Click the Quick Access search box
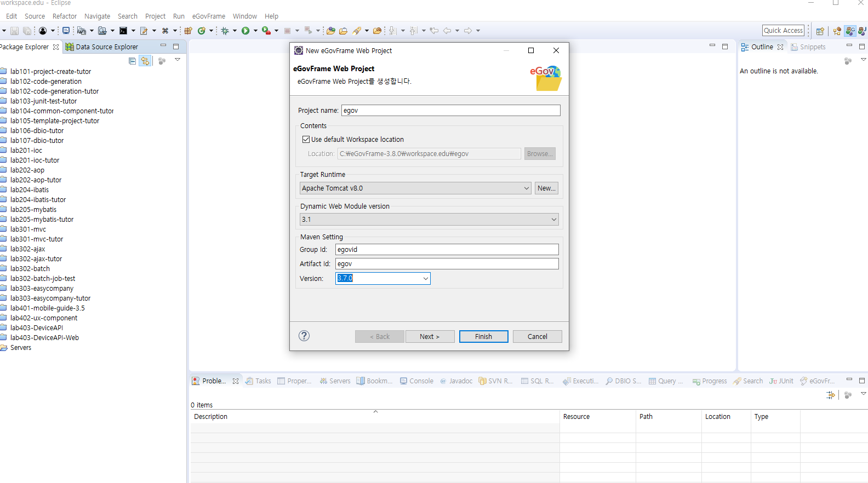The image size is (868, 483). click(783, 31)
